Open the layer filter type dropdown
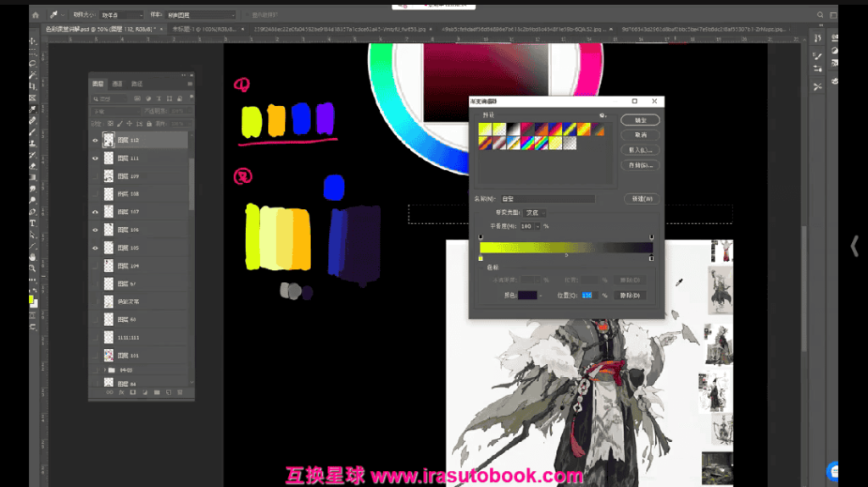 pyautogui.click(x=110, y=98)
